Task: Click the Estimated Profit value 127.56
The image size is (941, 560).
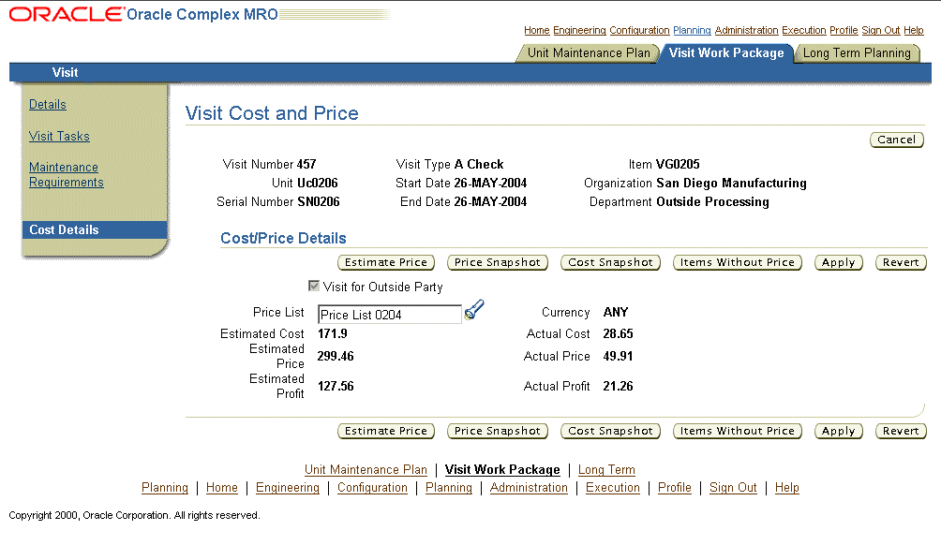Action: click(x=336, y=386)
